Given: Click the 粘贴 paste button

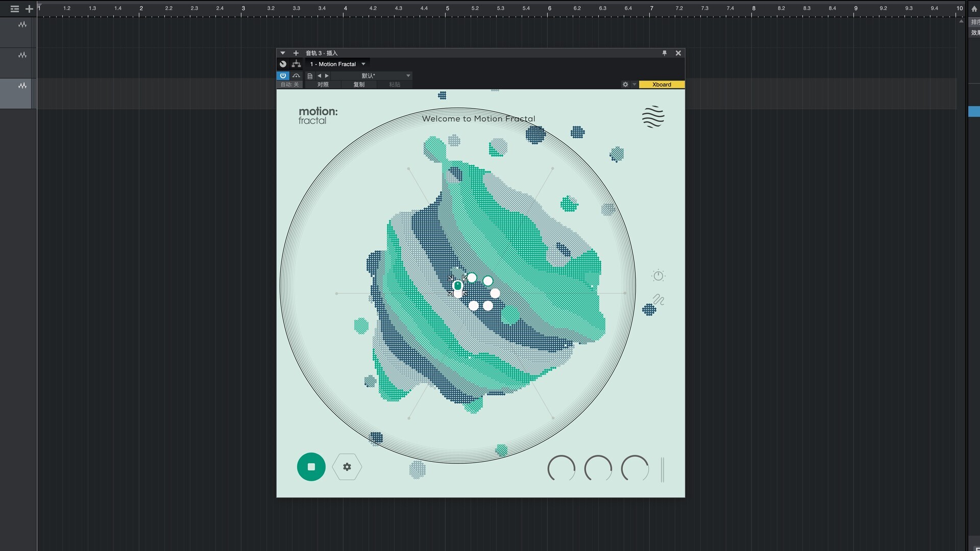Looking at the screenshot, I should coord(395,85).
